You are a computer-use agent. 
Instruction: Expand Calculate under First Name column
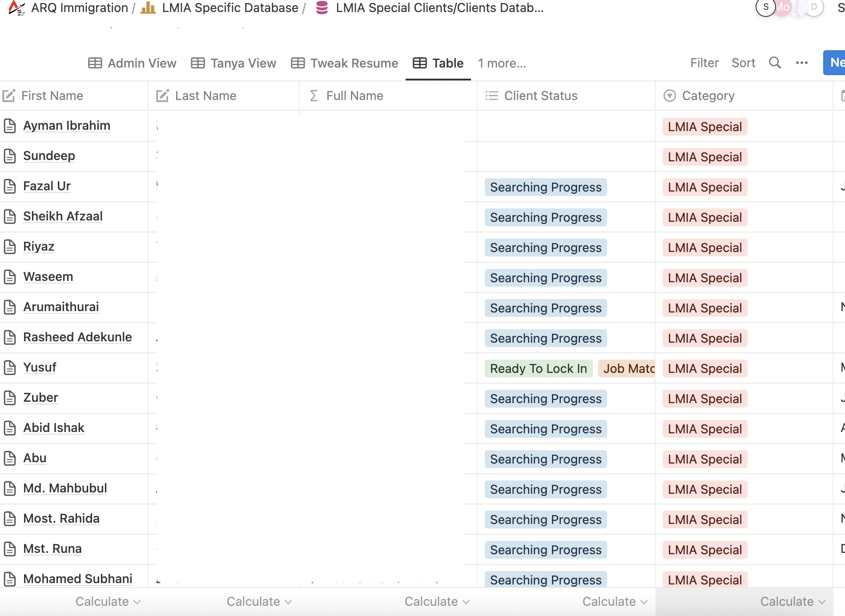[x=108, y=601]
